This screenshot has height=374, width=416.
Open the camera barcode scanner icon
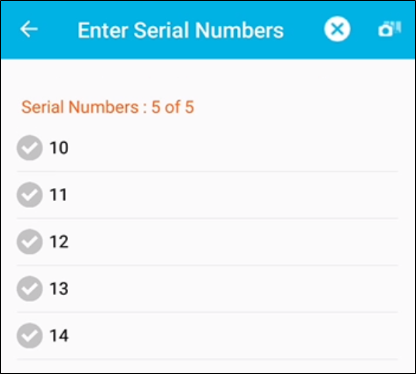click(390, 29)
